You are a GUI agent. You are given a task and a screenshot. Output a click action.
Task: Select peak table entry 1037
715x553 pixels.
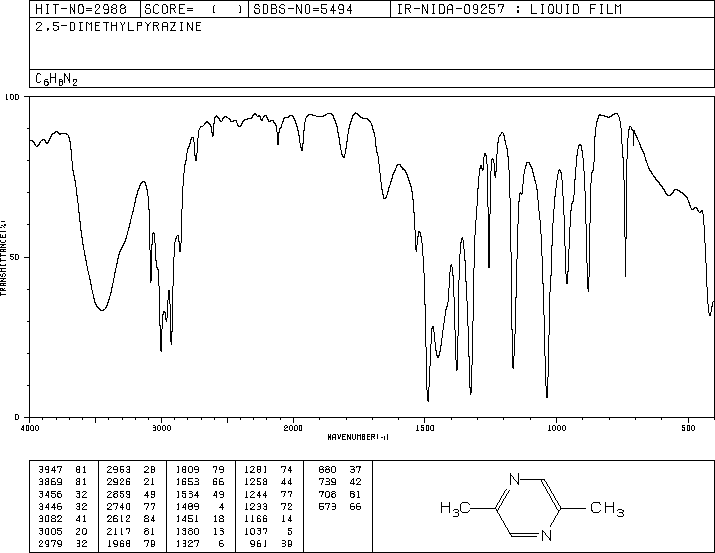(x=256, y=532)
